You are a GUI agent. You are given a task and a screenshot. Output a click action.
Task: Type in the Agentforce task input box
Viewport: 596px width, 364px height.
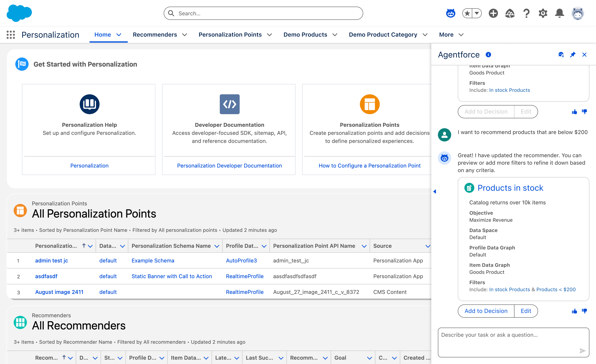coord(513,342)
